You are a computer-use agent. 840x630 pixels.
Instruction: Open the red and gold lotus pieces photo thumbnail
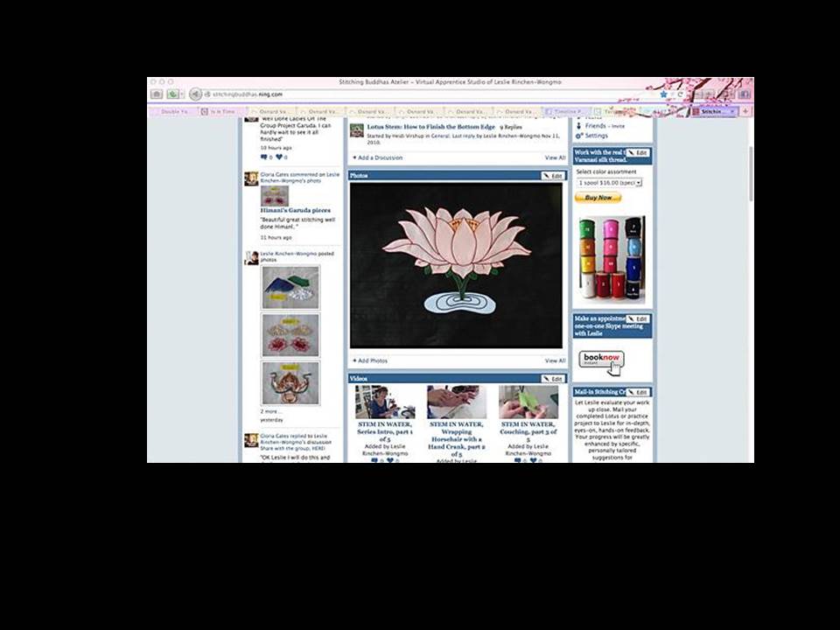point(290,335)
